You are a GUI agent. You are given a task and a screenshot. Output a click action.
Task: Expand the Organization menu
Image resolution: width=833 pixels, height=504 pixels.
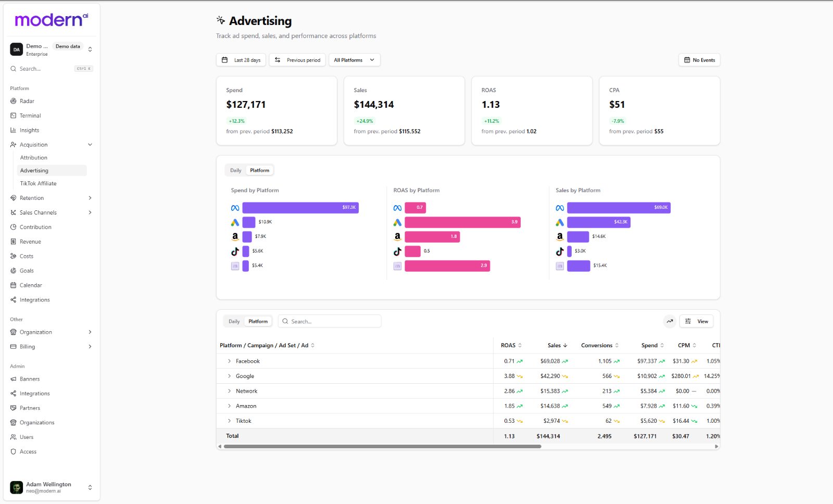point(90,332)
